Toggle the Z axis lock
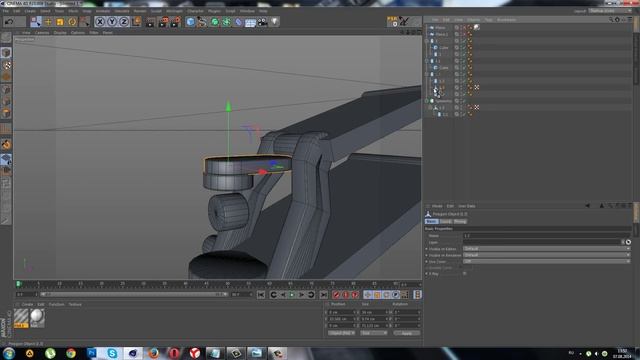This screenshot has height=360, width=640. pos(124,22)
